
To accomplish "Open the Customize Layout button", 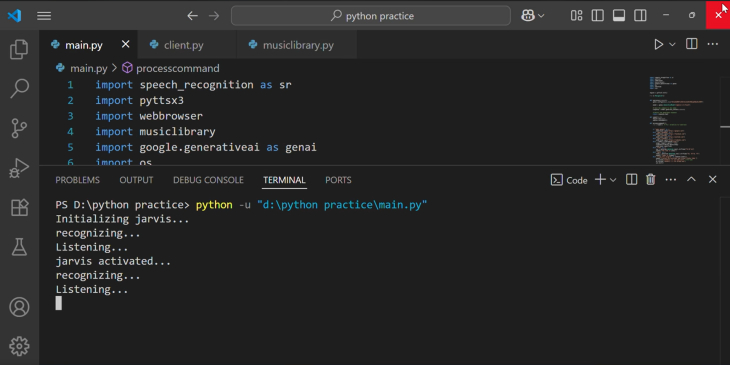I will pos(576,16).
